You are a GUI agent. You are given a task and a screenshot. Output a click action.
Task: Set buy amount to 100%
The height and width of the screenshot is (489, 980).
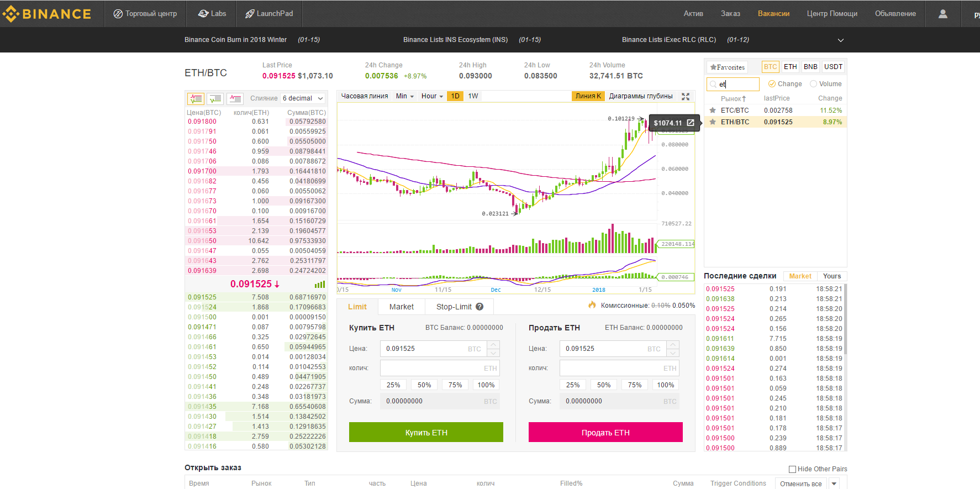point(486,385)
